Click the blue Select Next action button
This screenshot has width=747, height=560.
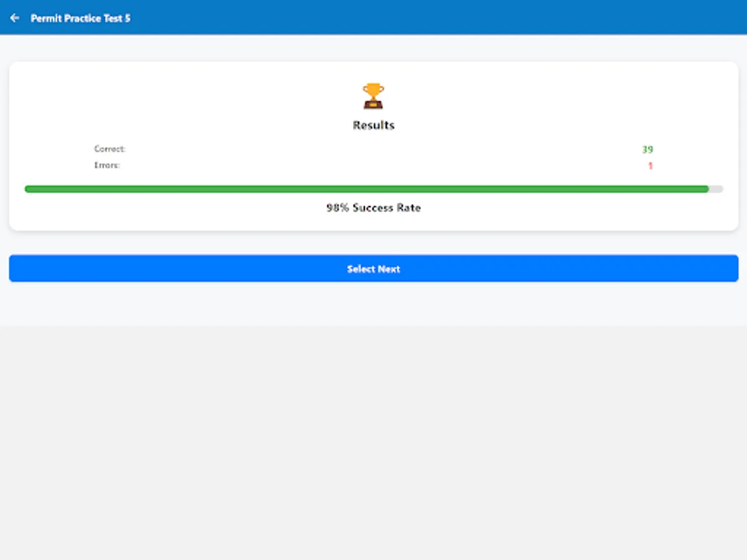374,268
